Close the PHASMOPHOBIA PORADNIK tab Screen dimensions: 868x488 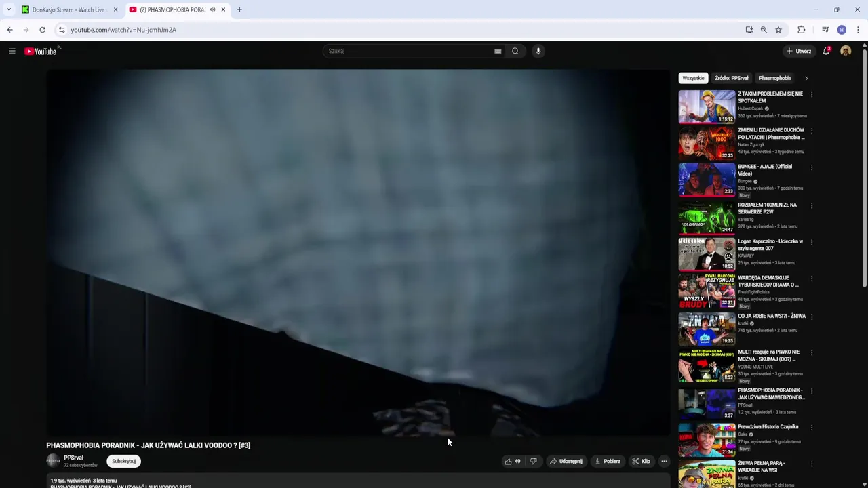[223, 9]
